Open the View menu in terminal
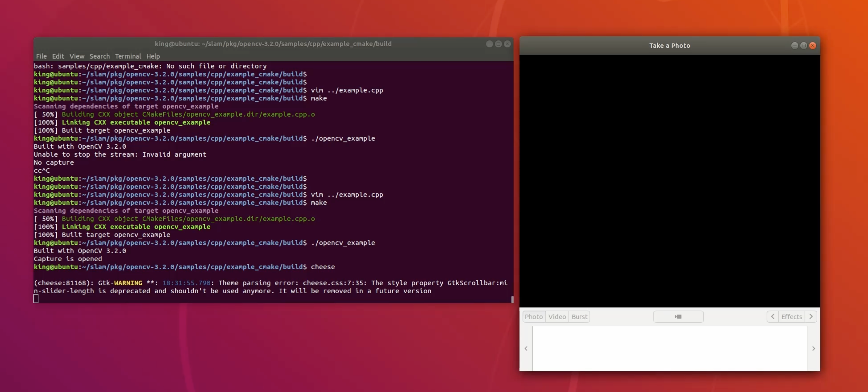Screen dimensions: 868x392 pyautogui.click(x=77, y=56)
